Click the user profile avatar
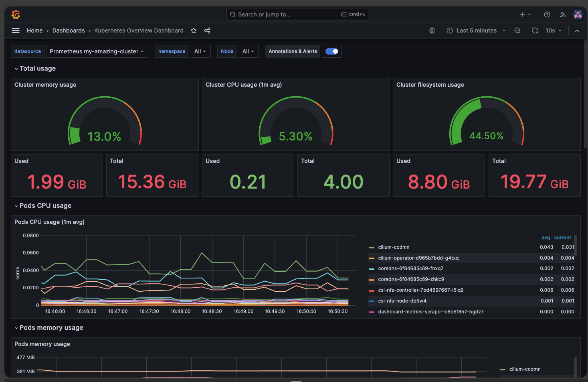The width and height of the screenshot is (588, 382). click(x=578, y=14)
